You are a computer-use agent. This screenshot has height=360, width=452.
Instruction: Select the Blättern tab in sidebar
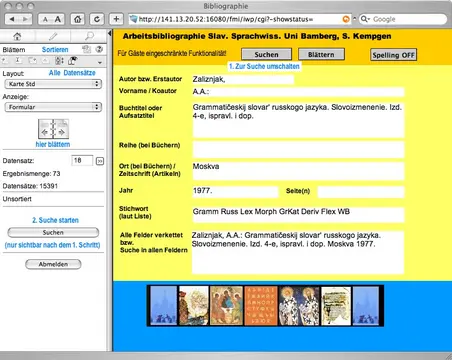point(14,50)
